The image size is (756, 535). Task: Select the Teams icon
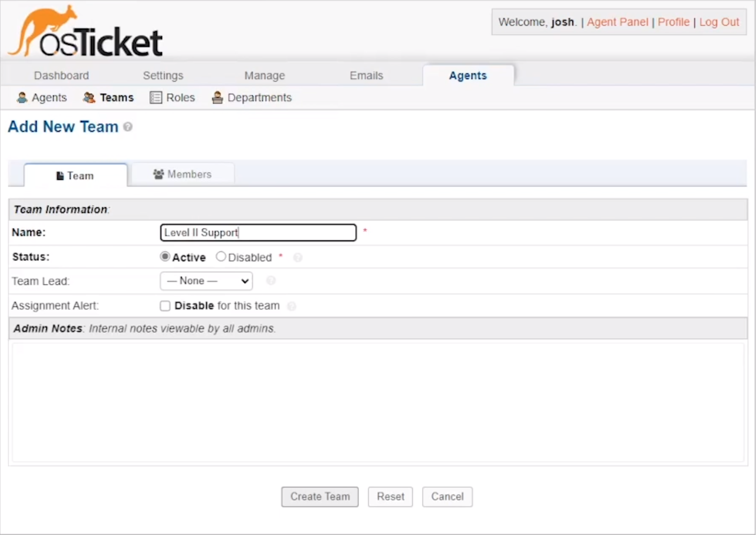(89, 97)
